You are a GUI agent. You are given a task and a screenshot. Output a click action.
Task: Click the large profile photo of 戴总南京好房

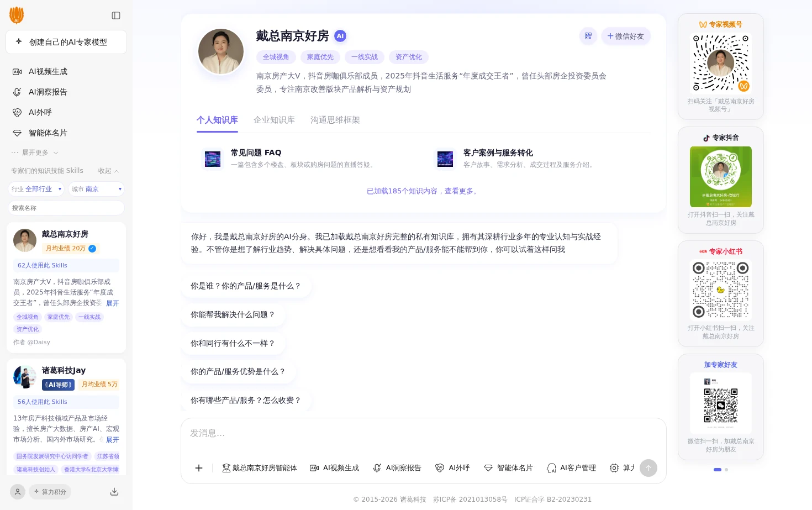click(x=221, y=51)
